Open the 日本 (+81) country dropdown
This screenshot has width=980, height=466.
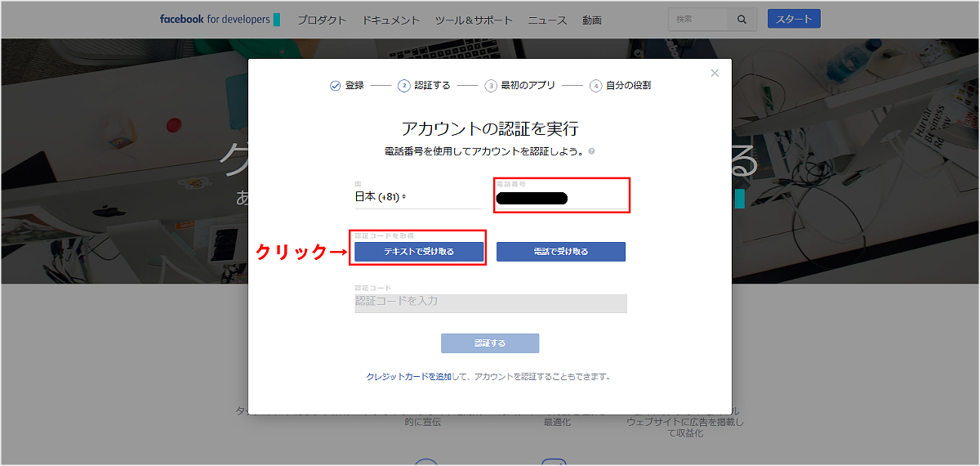point(381,197)
